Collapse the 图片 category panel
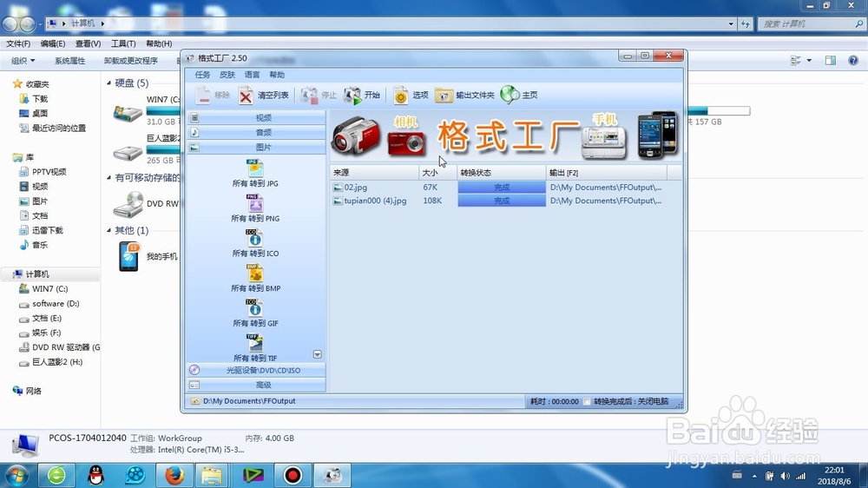868x488 pixels. 256,148
